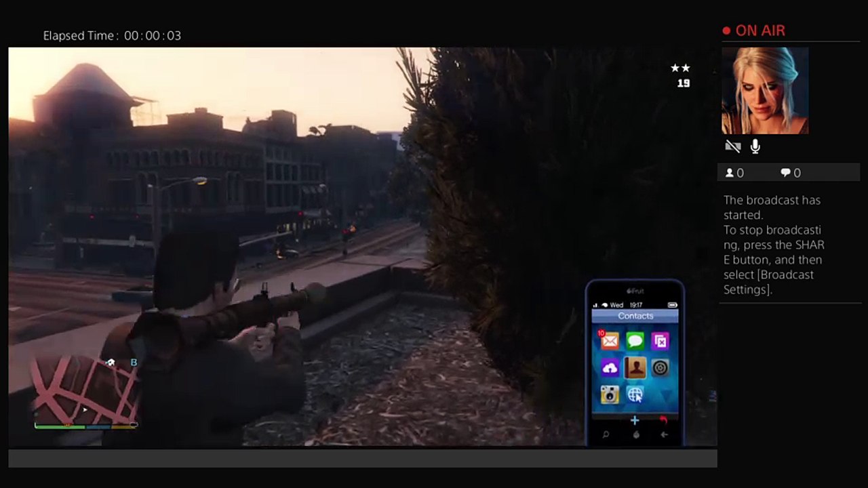Click the yellow special ability bar

point(124,426)
